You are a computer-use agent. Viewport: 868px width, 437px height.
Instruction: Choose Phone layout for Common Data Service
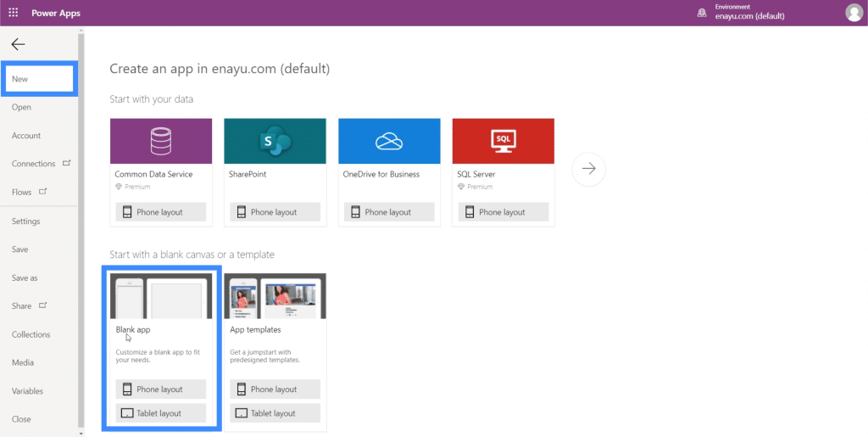160,212
